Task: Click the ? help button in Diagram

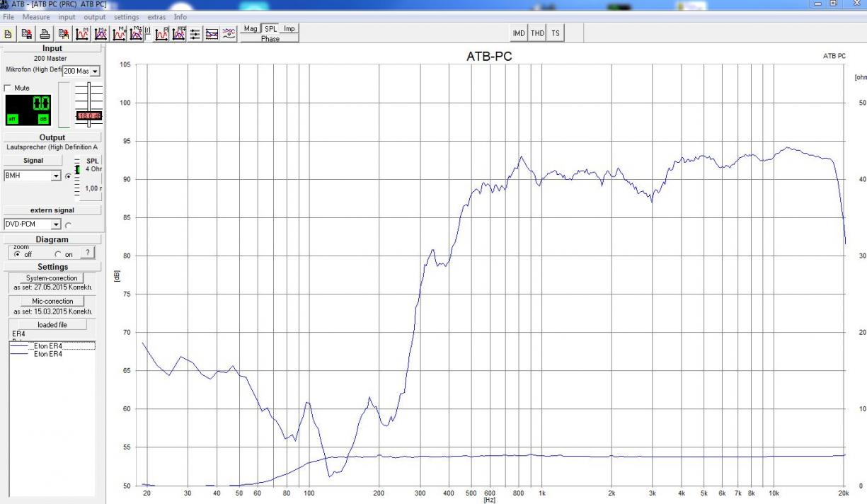Action: click(88, 253)
